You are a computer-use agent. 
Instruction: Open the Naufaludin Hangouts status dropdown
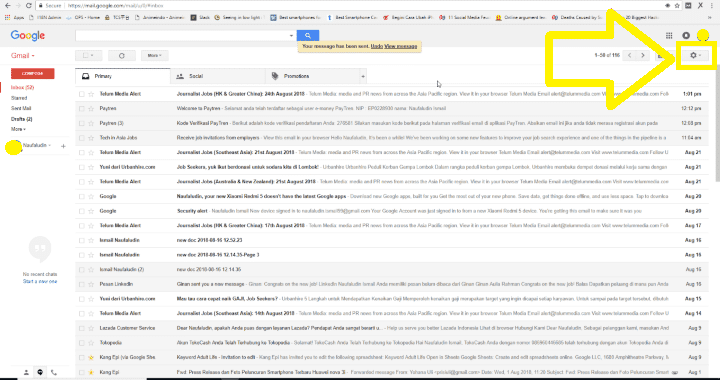37,145
